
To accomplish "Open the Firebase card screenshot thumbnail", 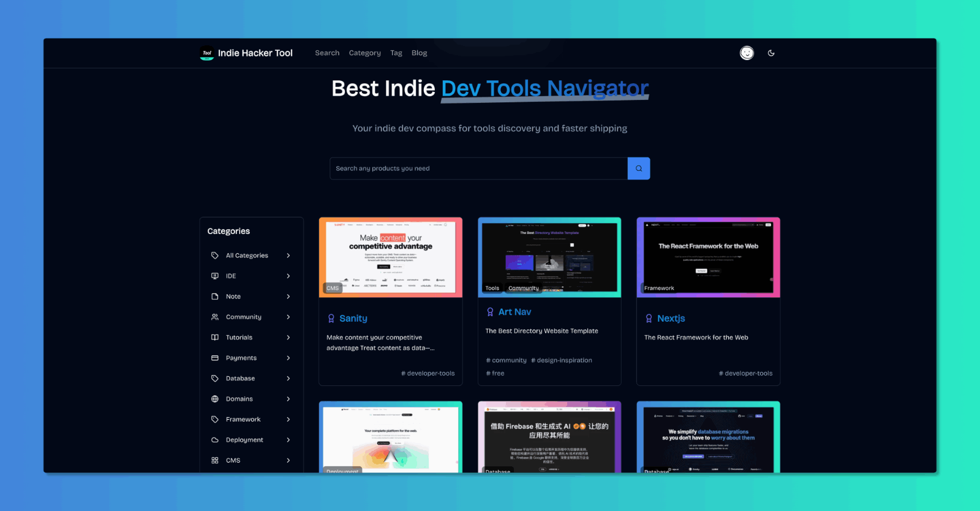I will [549, 437].
